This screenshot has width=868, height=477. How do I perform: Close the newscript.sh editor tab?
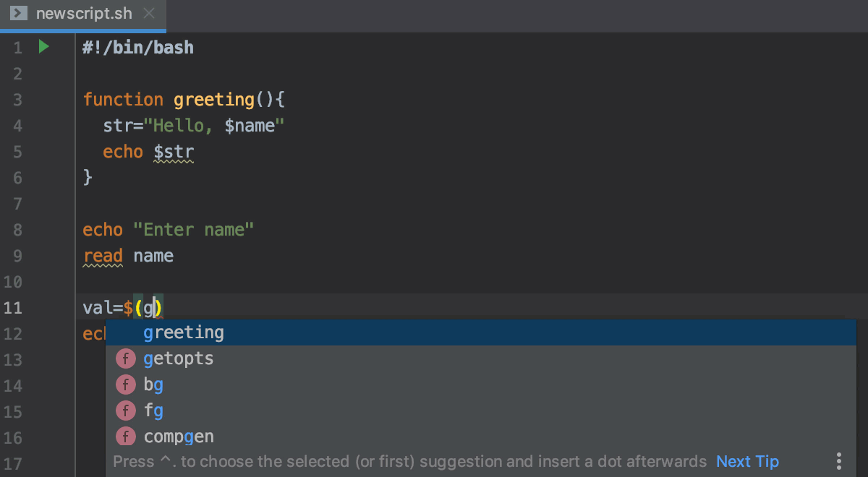(149, 12)
